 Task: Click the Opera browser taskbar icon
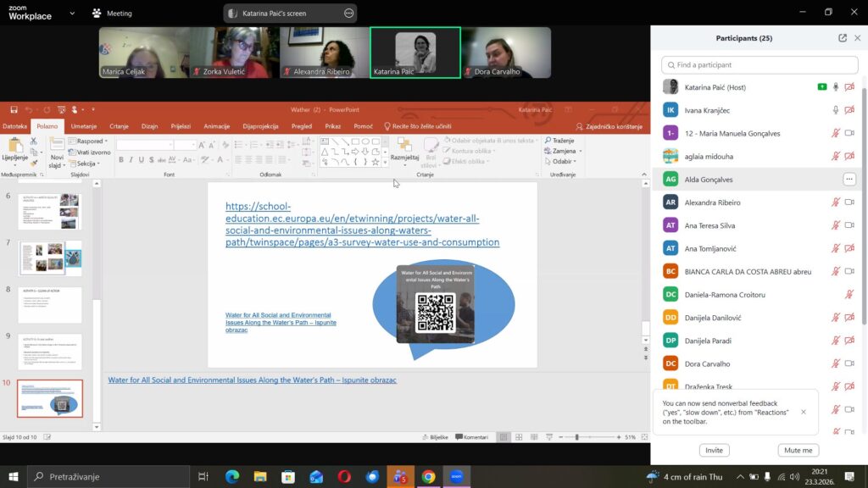pos(344,477)
